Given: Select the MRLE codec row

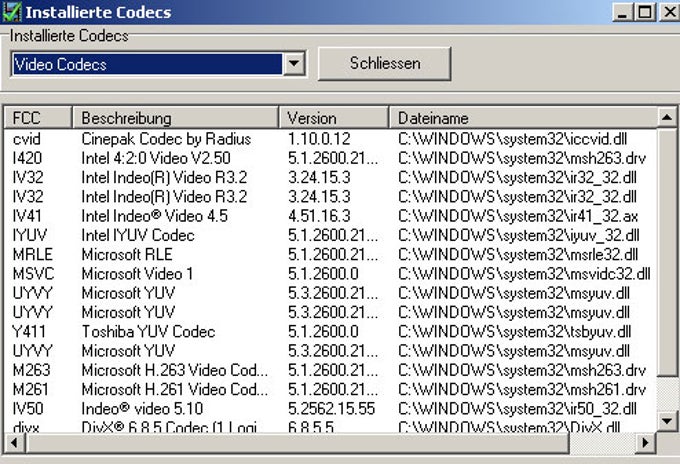Looking at the screenshot, I should point(330,254).
